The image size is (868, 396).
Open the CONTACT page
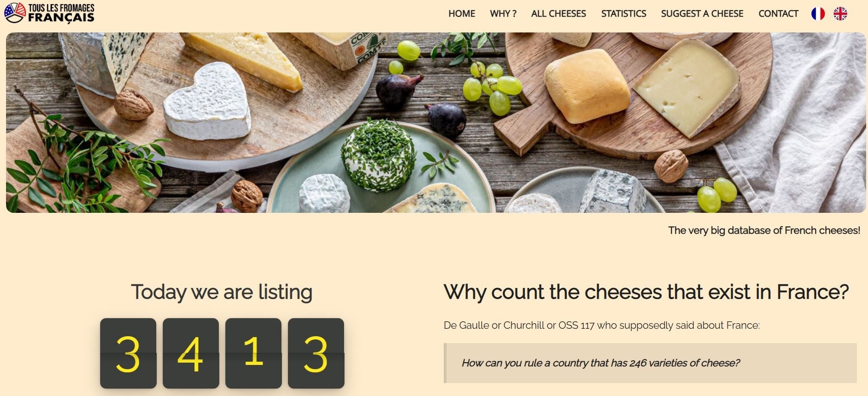point(779,13)
